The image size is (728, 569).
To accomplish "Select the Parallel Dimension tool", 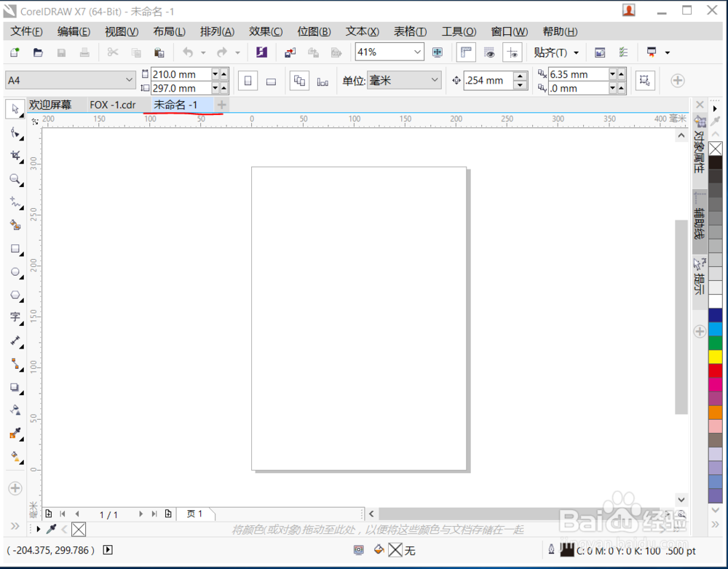I will point(15,341).
